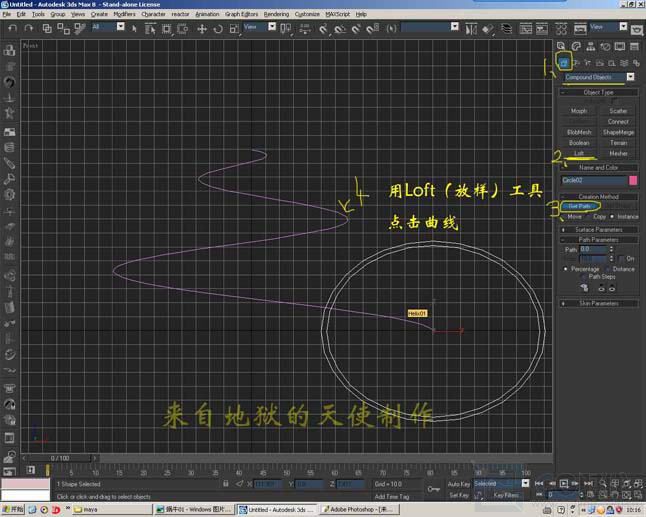Toggle the selection lock icon
Image resolution: width=646 pixels, height=517 pixels.
226,484
